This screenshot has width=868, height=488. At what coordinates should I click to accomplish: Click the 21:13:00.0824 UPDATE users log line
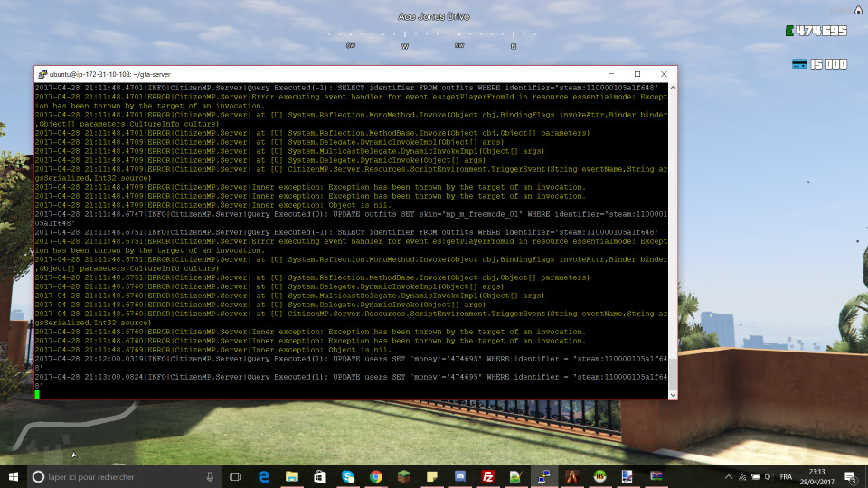351,381
